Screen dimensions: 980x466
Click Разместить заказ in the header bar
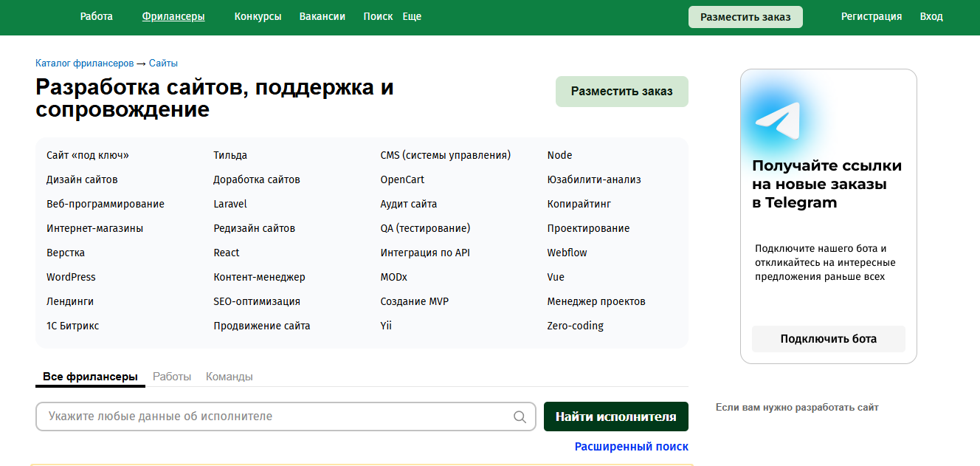point(745,17)
